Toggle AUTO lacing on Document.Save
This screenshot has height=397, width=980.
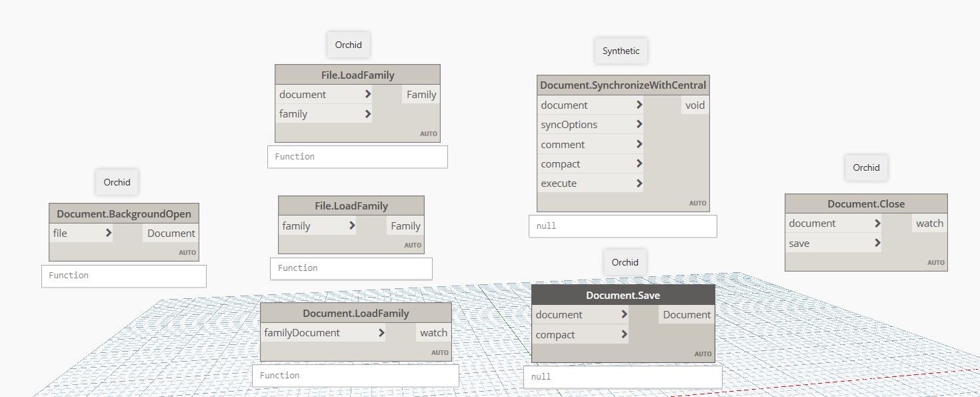click(x=703, y=354)
